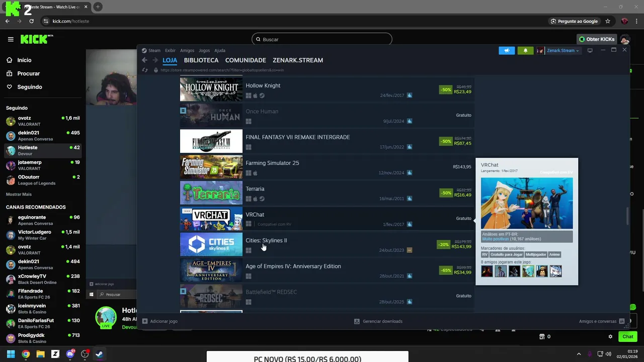Open the Hotleste channel in sidebar
Image resolution: width=644 pixels, height=362 pixels.
(x=43, y=150)
